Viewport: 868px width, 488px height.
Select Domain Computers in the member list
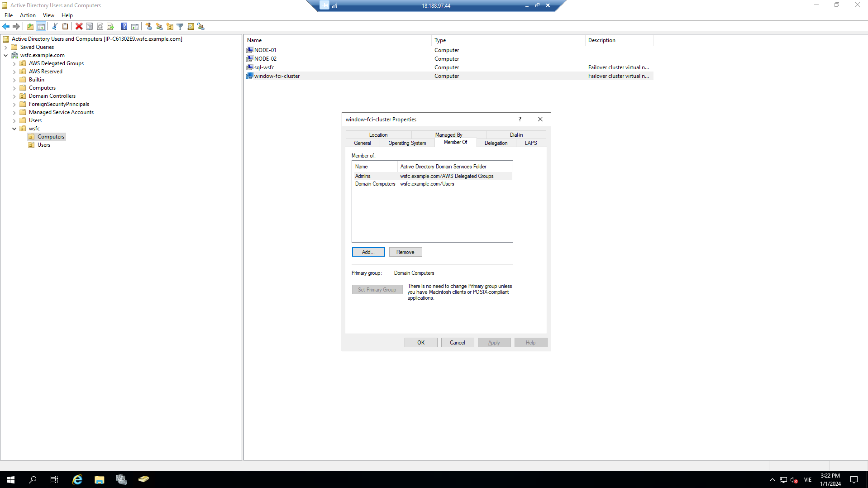pyautogui.click(x=375, y=184)
